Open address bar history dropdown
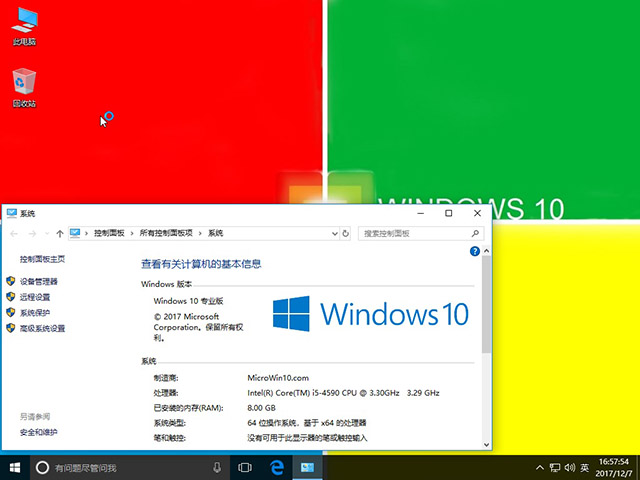This screenshot has width=640, height=480. tap(335, 233)
